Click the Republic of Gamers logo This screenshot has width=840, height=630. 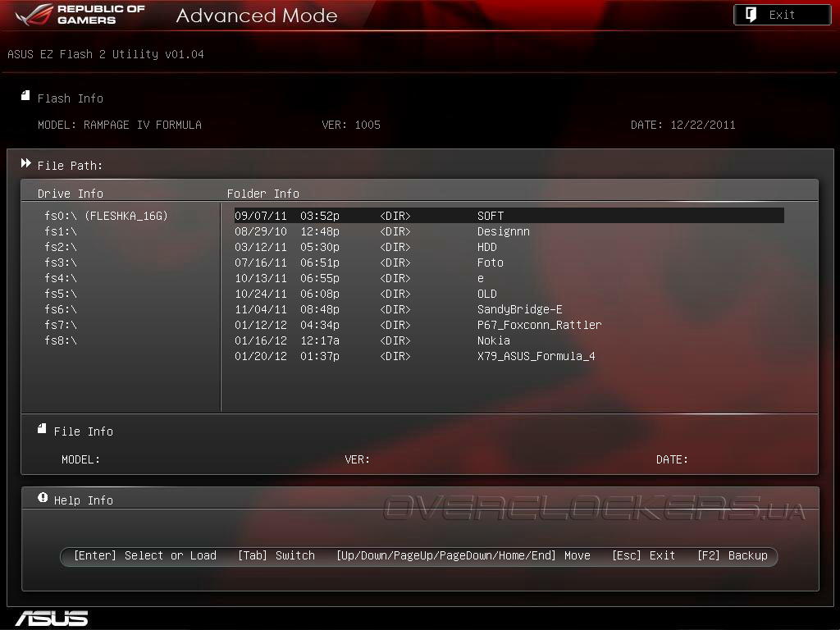[x=80, y=15]
